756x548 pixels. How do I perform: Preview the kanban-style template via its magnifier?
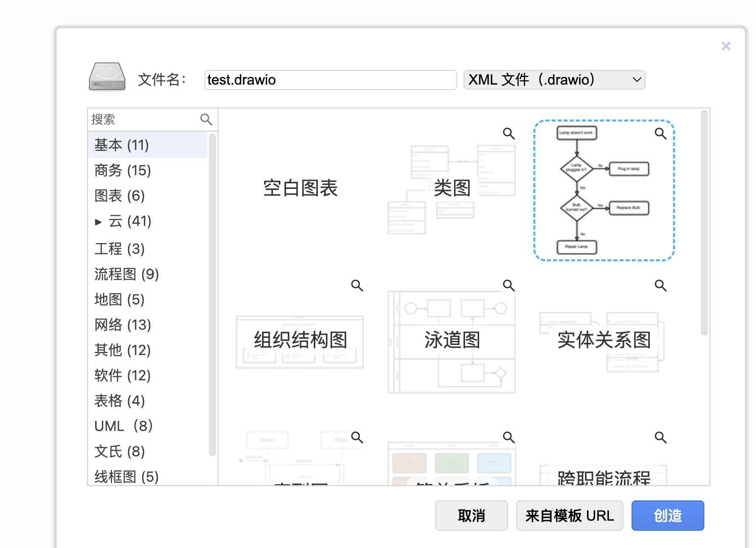tap(509, 438)
